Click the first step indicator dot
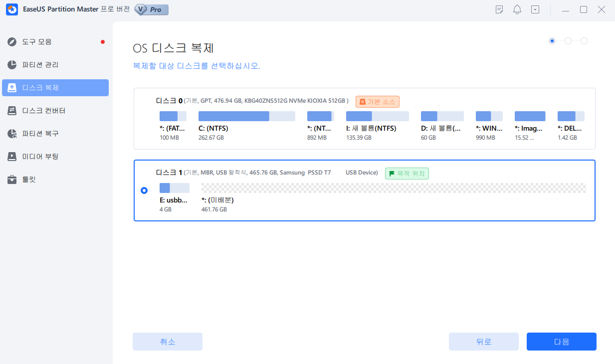 pyautogui.click(x=552, y=41)
